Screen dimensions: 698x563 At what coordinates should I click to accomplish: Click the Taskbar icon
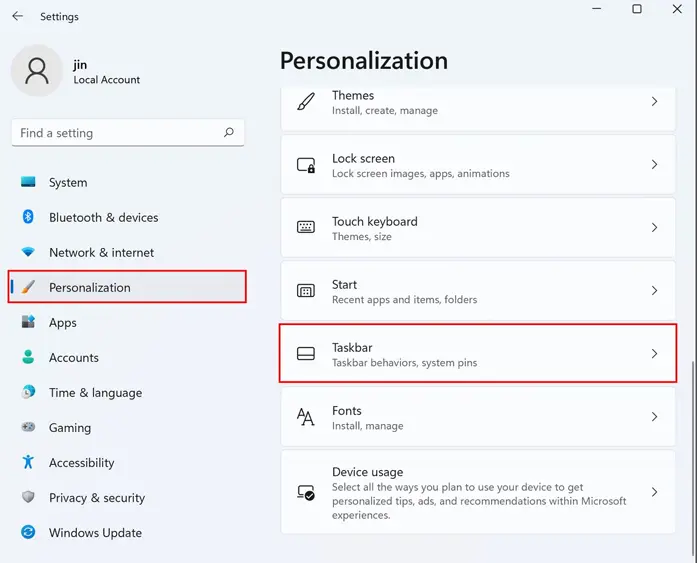[306, 354]
